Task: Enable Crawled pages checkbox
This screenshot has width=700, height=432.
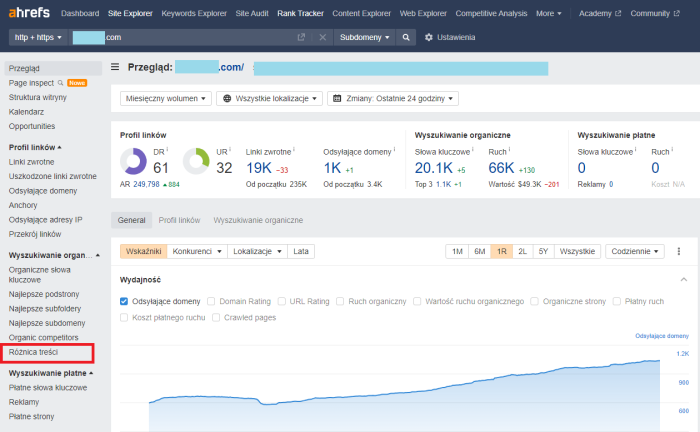Action: [216, 318]
